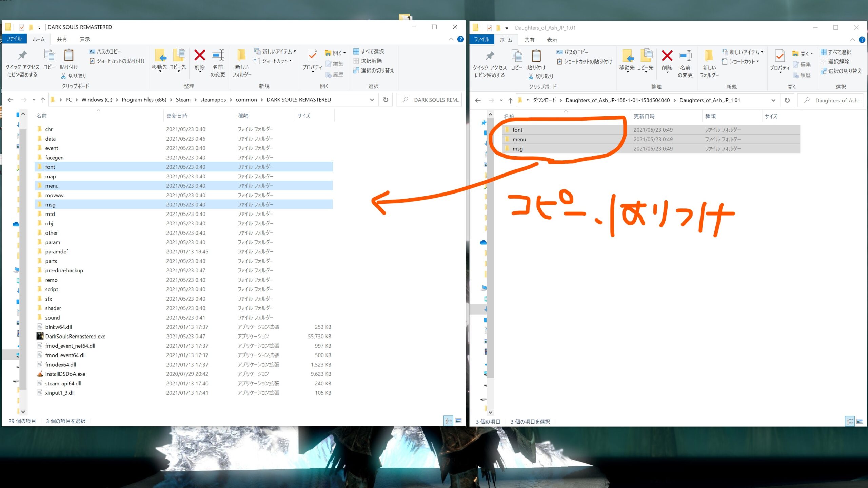The image size is (868, 488).
Task: Click the Paste (貼り付け) icon in DARK SOULS window
Action: 69,60
